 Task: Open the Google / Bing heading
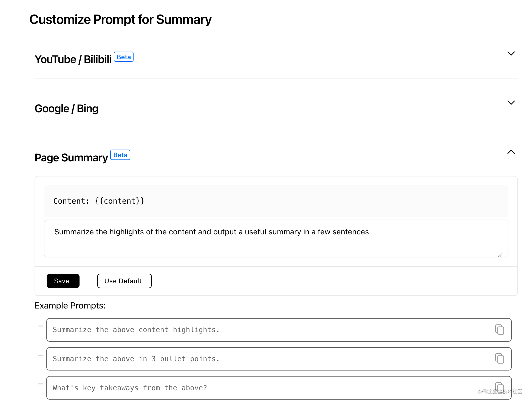(66, 108)
